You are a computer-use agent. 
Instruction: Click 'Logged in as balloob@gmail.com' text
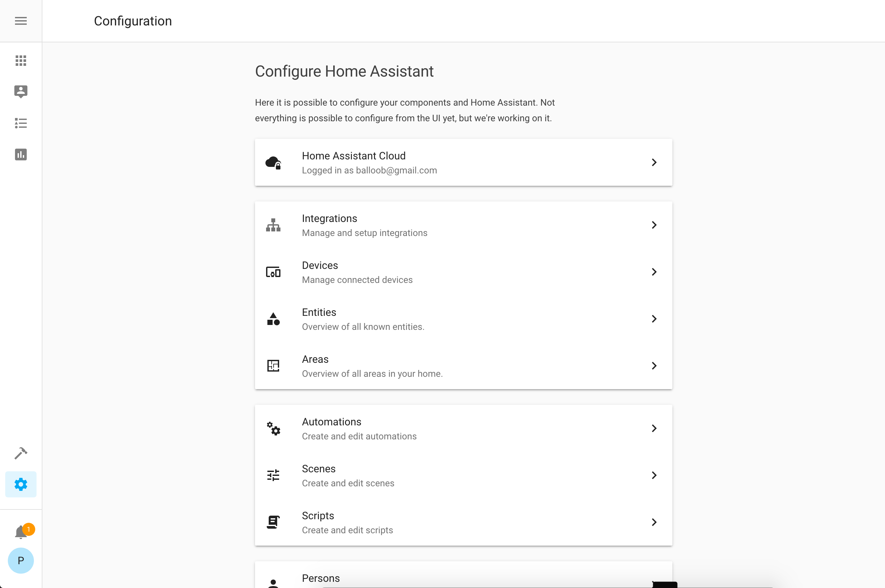click(x=369, y=170)
